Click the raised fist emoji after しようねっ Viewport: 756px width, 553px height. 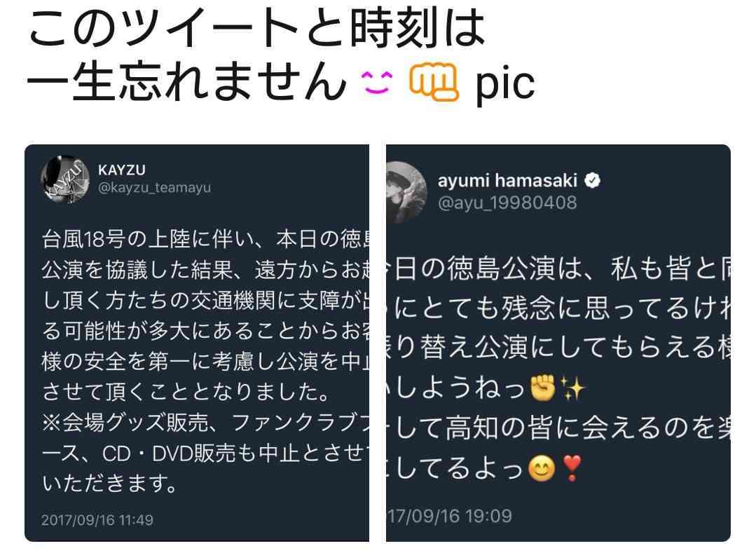tap(542, 388)
